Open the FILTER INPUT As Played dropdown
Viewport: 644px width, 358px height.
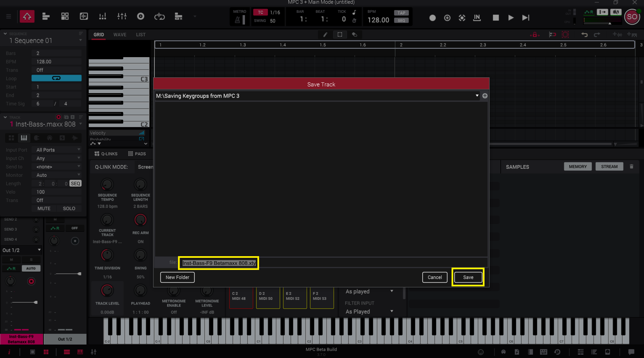369,312
